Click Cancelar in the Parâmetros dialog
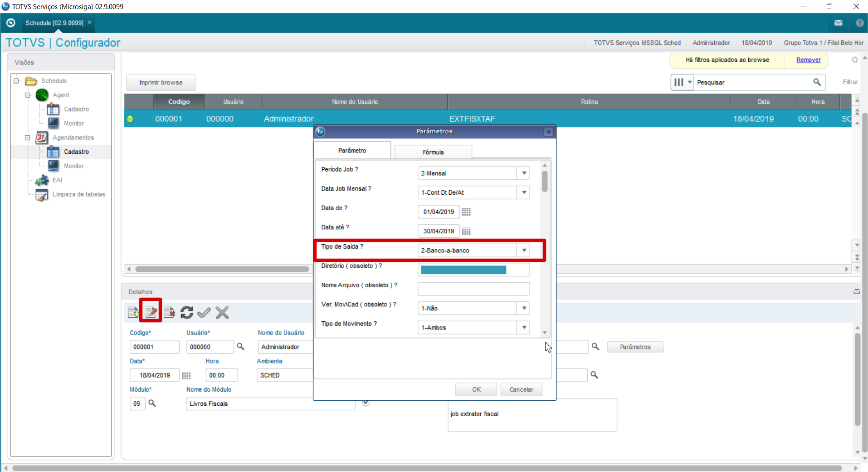This screenshot has height=472, width=868. (x=522, y=389)
